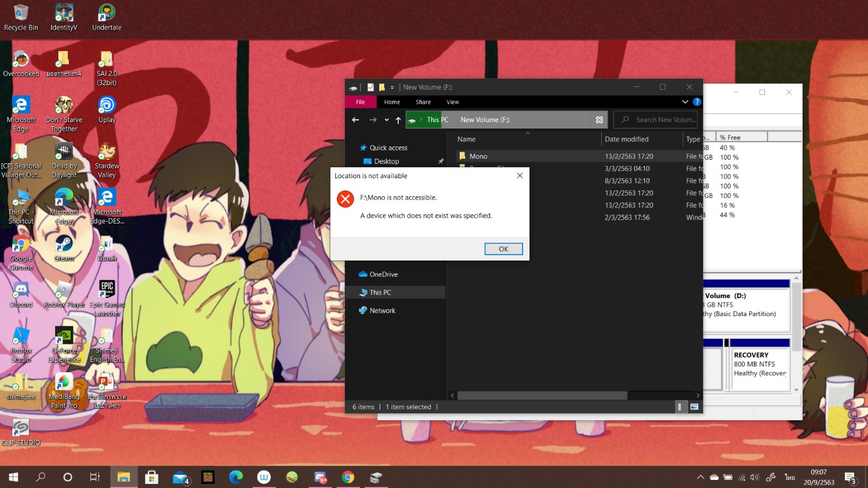
Task: Go up one folder level
Action: tap(398, 120)
